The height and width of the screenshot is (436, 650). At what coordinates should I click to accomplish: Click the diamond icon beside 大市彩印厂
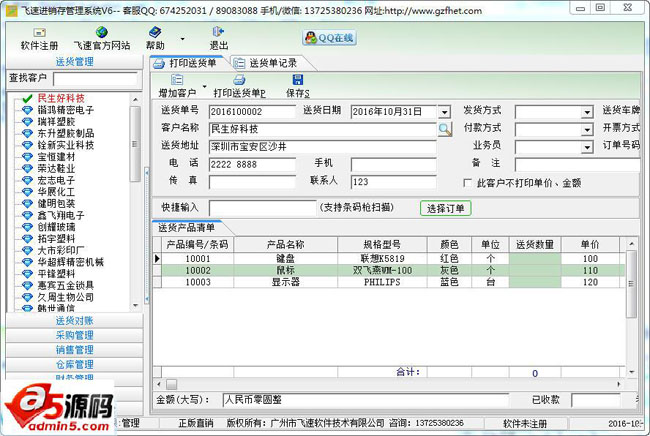tap(27, 250)
